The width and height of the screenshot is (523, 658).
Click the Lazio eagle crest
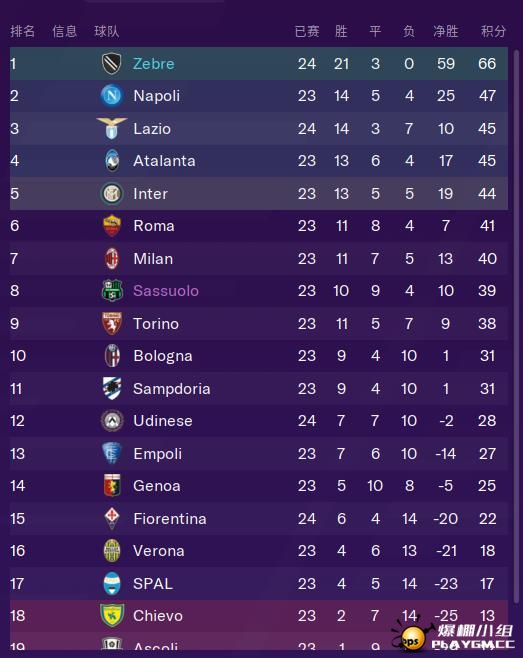[112, 128]
